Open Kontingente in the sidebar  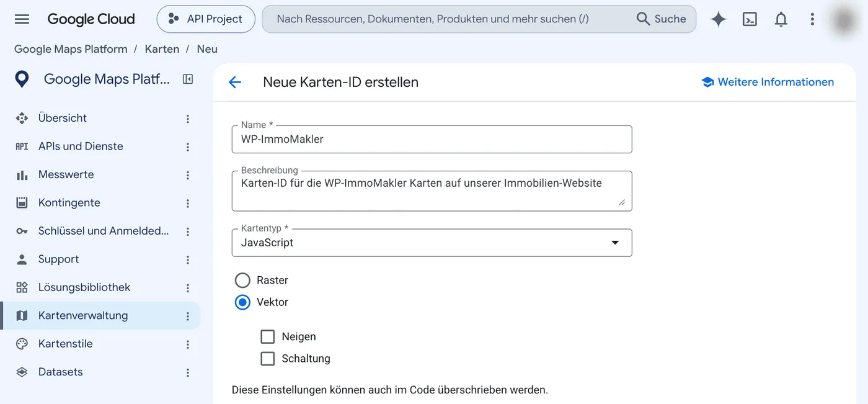[x=69, y=203]
